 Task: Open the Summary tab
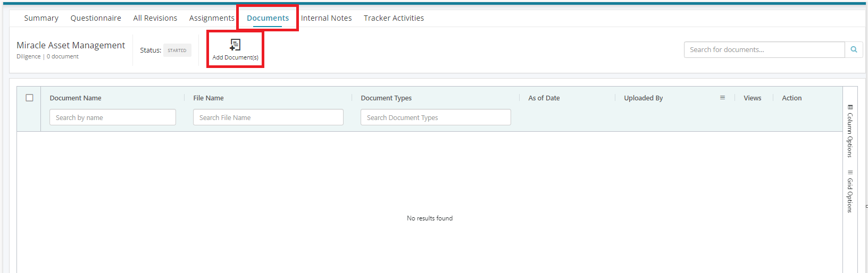[x=41, y=18]
